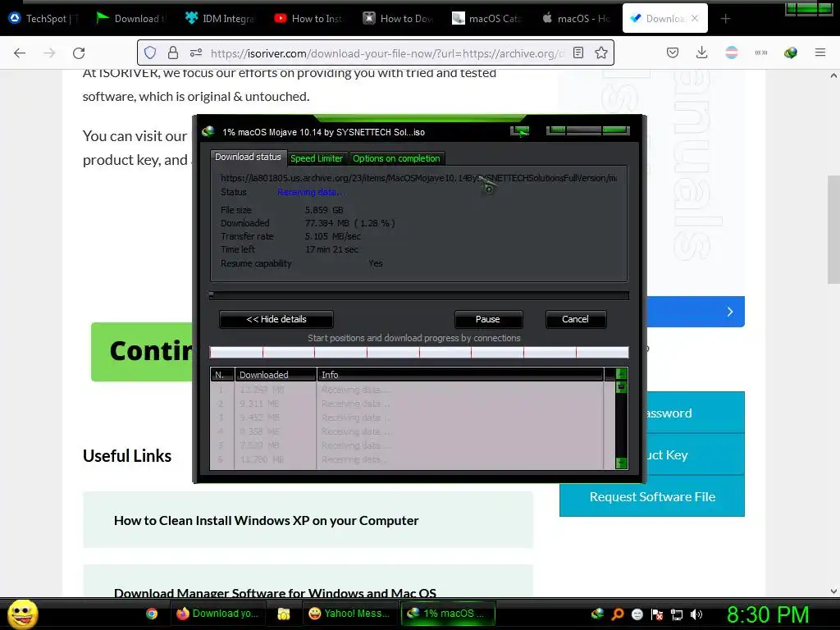Open the volume speaker tray icon
This screenshot has width=840, height=630.
pyautogui.click(x=696, y=614)
